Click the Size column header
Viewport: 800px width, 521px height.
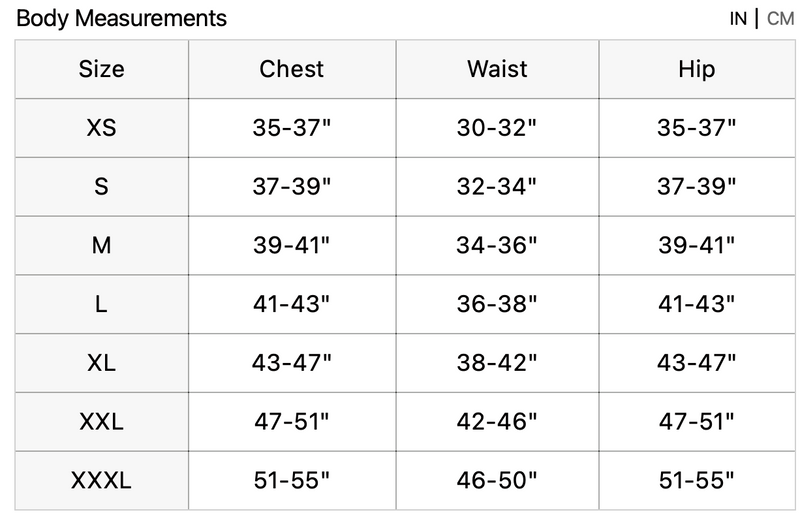pos(101,69)
